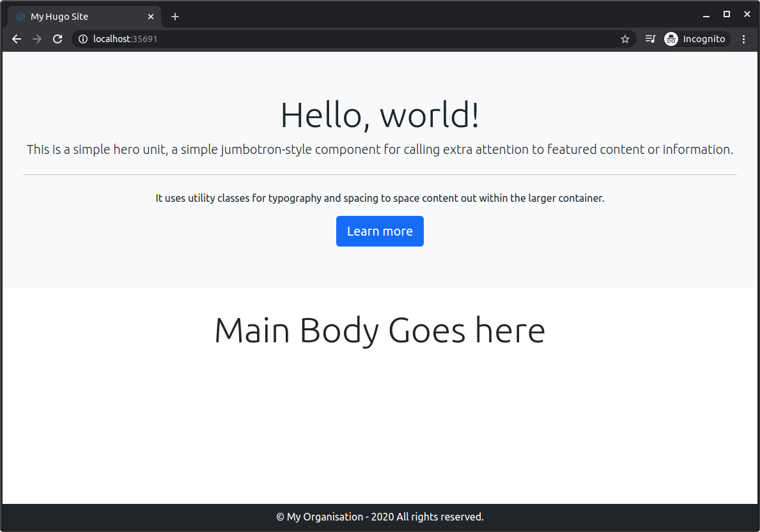Open the site information padlock panel
The width and height of the screenshot is (760, 532).
click(82, 39)
